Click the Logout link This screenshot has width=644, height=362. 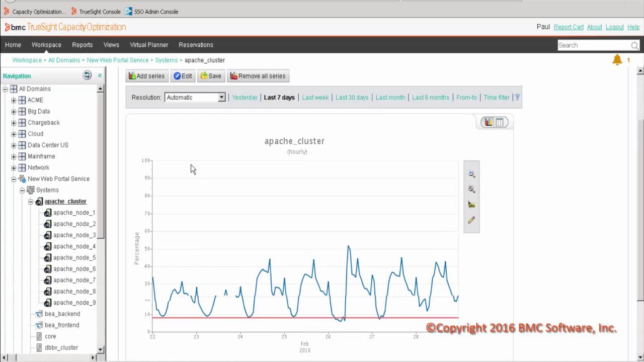(x=614, y=27)
